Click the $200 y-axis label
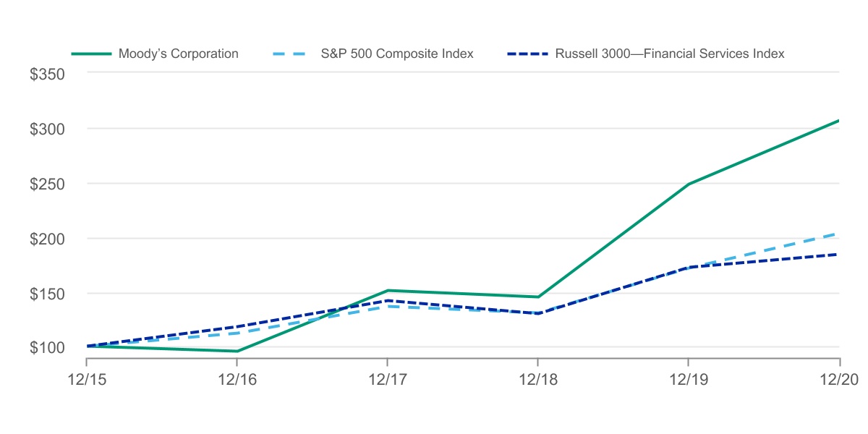This screenshot has height=434, width=868. pyautogui.click(x=48, y=239)
